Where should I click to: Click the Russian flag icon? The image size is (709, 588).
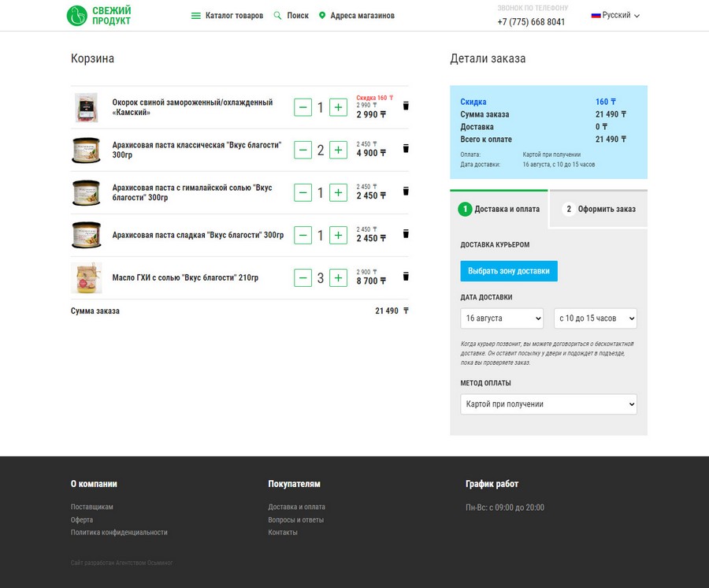click(596, 16)
